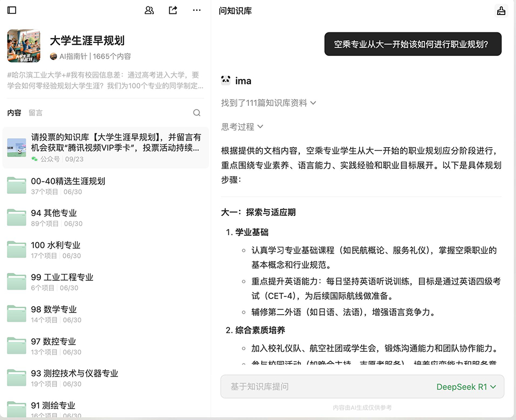Type in the 基于知识库提问 input field

coord(322,387)
